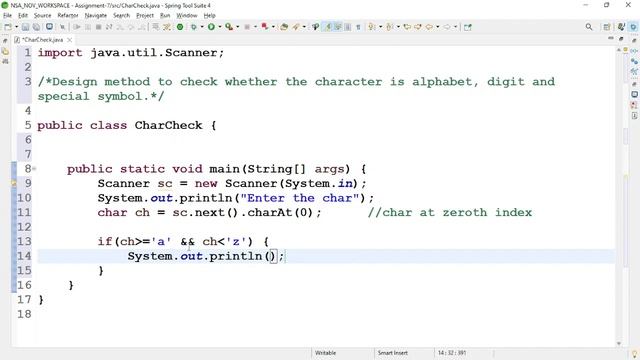Screen dimensions: 640x360
Task: Click the 14 : 32 : 391 cursor position status
Action: tap(452, 353)
